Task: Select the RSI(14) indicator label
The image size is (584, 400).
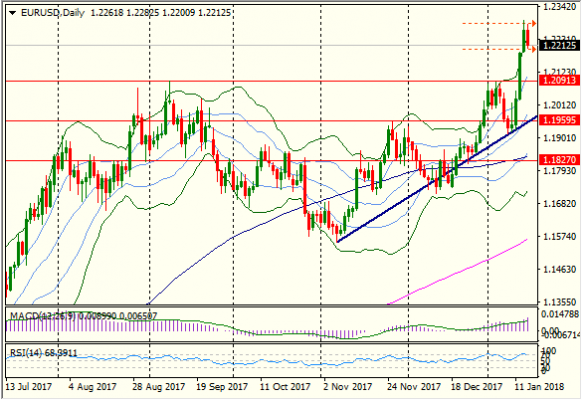Action: click(x=26, y=353)
